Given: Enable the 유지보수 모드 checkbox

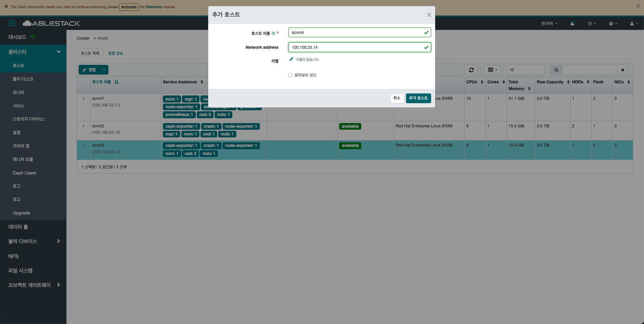Looking at the screenshot, I should [290, 75].
